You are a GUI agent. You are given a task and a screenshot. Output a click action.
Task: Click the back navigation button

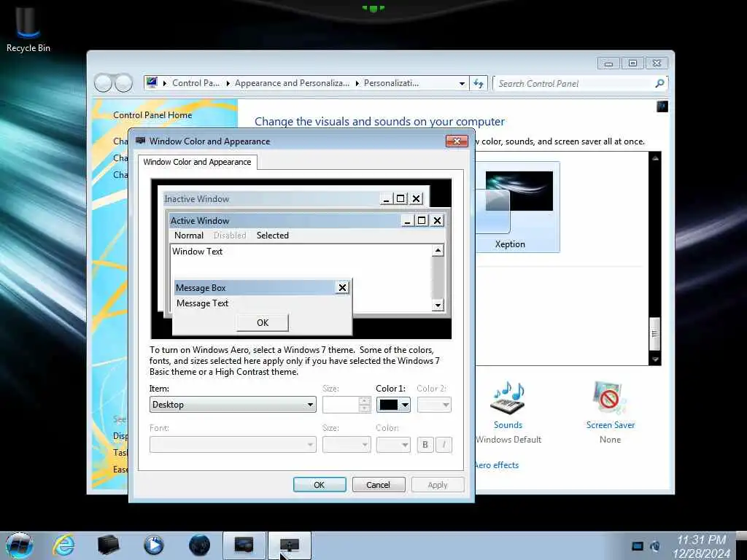click(x=103, y=83)
